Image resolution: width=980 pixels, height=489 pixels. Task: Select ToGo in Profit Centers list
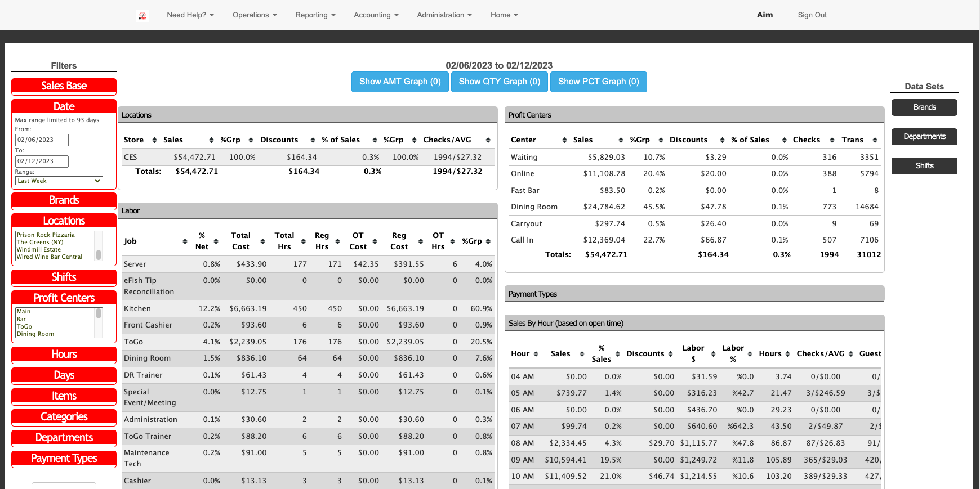[x=55, y=326]
